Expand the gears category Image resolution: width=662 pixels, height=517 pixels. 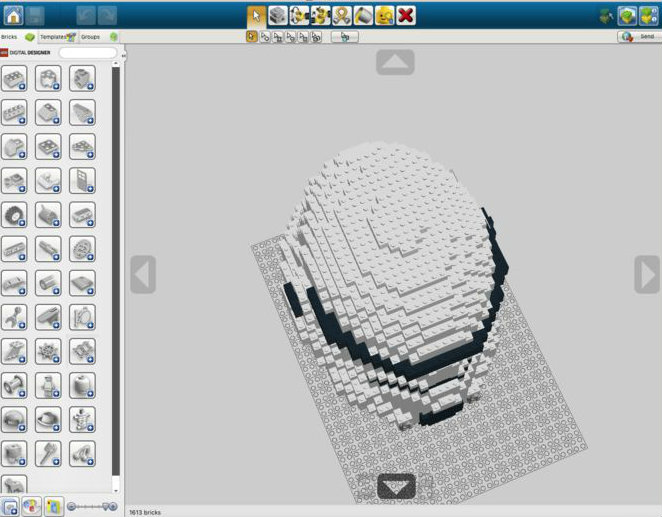coord(82,249)
